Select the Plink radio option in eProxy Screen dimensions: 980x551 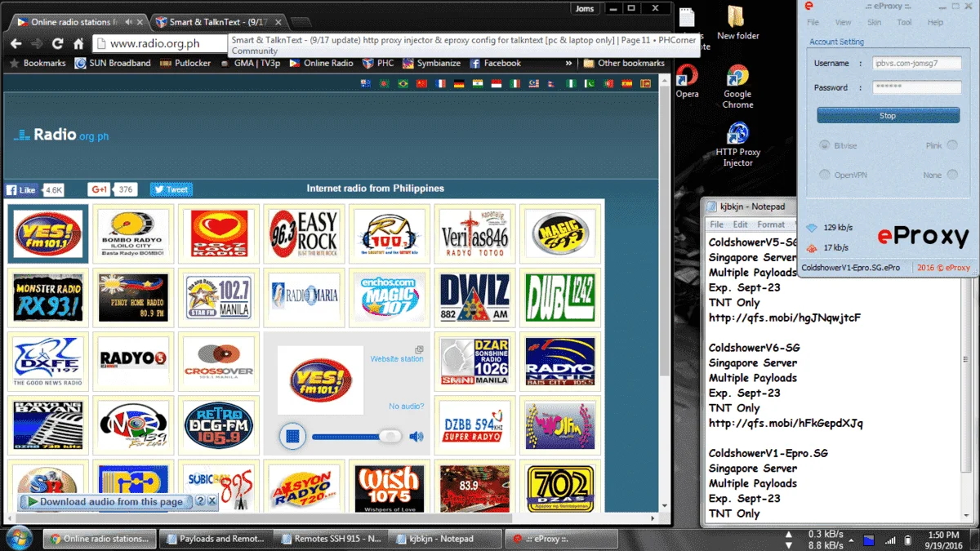[952, 145]
